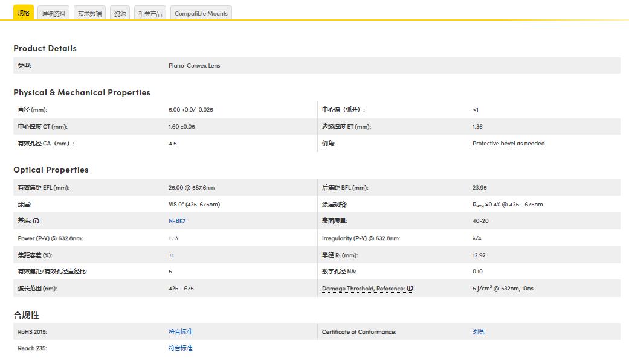Go to the 资源 tab
629x364 pixels.
(120, 13)
